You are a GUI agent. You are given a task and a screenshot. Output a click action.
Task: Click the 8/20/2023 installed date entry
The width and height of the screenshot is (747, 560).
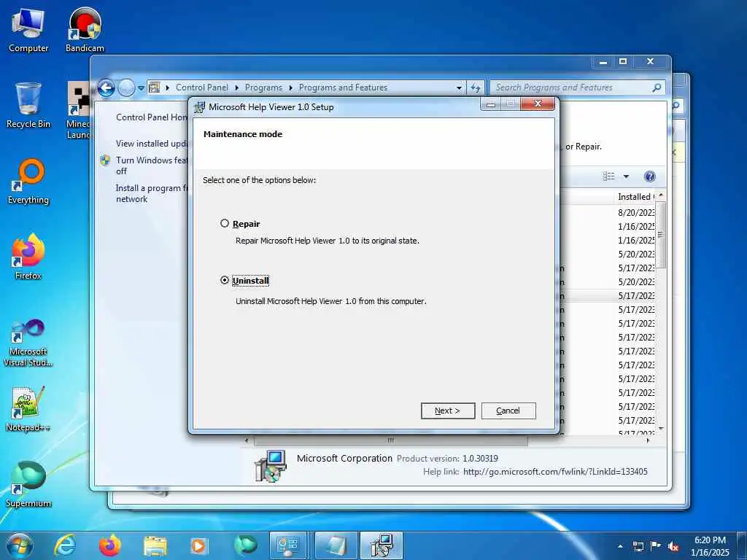[x=636, y=212]
